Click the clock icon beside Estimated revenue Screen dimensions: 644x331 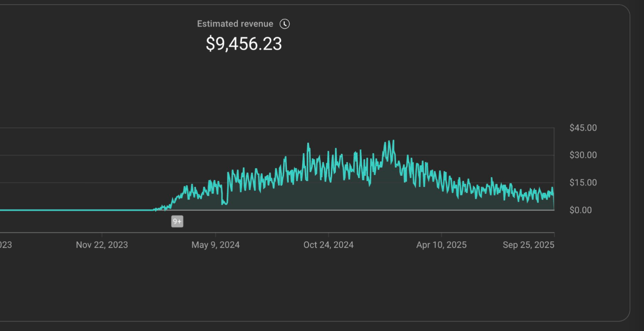pos(285,24)
